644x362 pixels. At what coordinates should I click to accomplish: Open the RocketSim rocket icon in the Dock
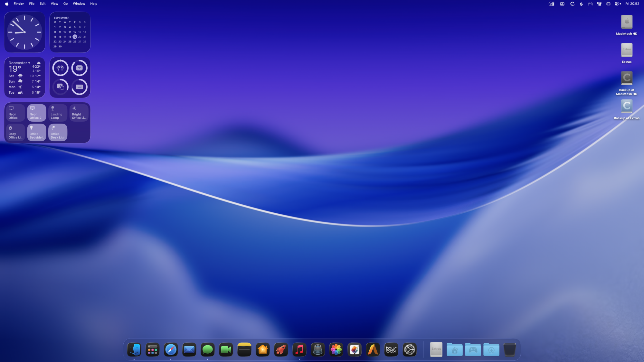click(281, 349)
